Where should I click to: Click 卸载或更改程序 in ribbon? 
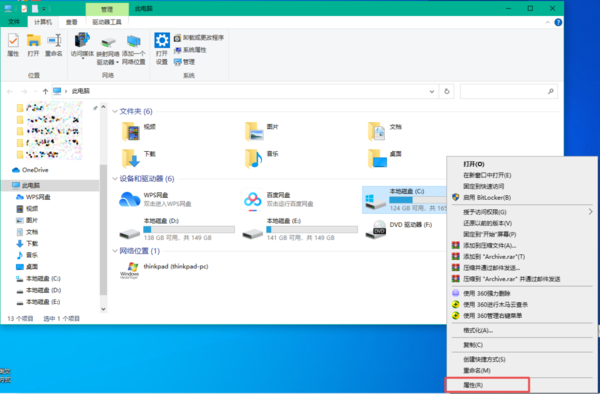pyautogui.click(x=199, y=37)
